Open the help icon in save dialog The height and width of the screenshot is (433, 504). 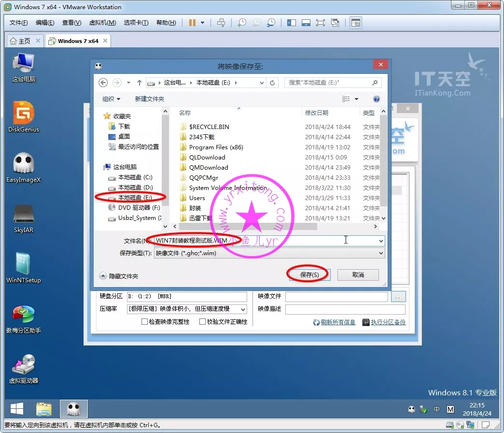click(377, 99)
